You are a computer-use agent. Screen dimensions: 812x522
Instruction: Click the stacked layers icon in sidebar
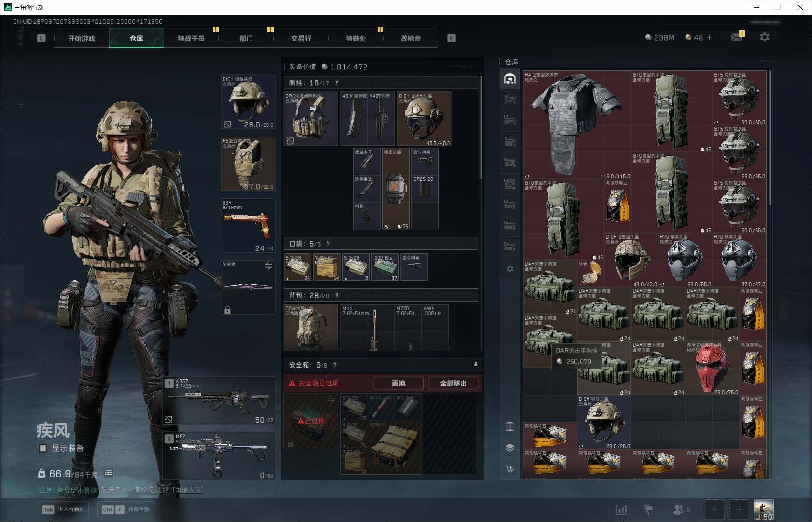tap(510, 448)
